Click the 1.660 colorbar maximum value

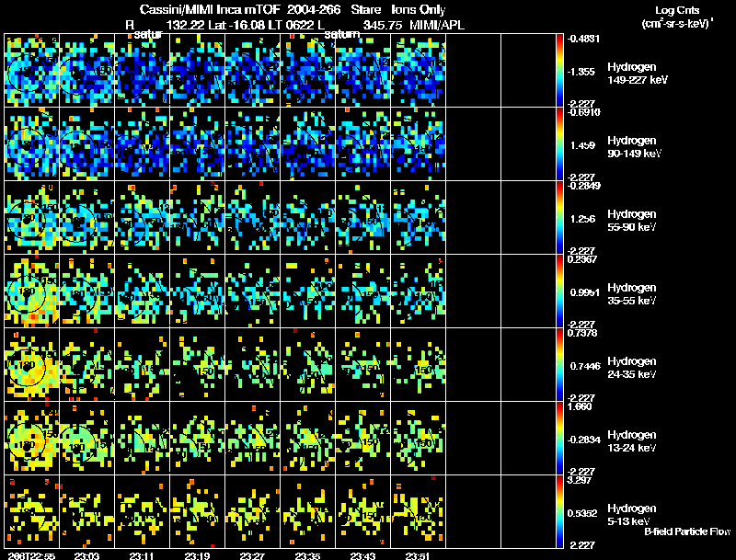[579, 406]
